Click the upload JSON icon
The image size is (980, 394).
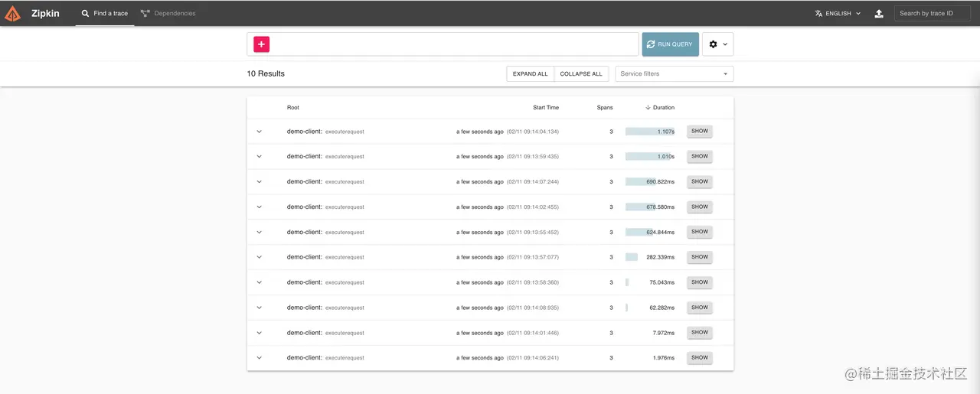coord(879,13)
